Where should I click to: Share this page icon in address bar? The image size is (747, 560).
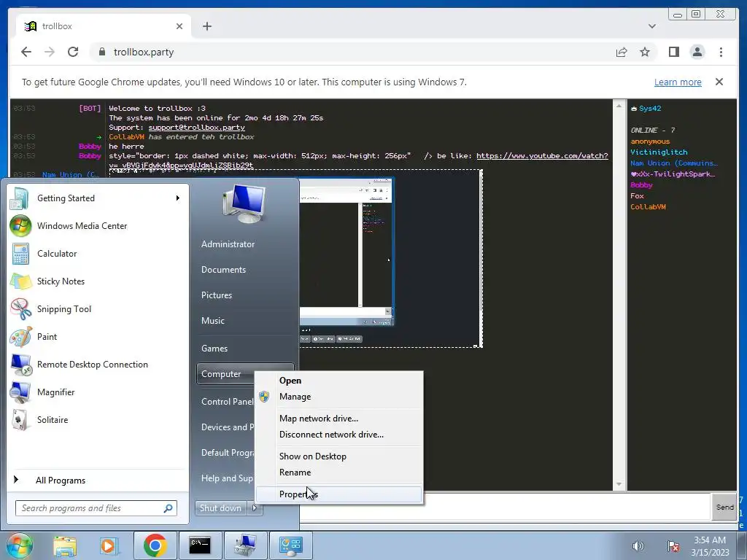(x=622, y=52)
